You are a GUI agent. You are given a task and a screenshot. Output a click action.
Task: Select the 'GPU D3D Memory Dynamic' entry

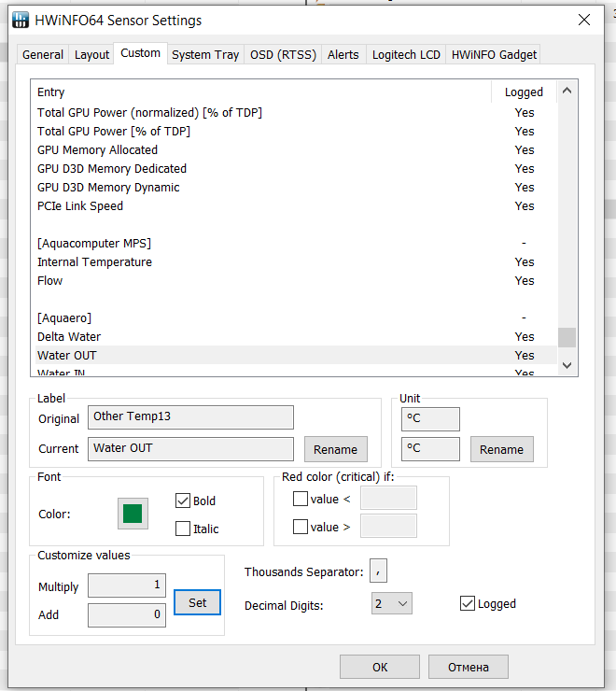coord(296,188)
